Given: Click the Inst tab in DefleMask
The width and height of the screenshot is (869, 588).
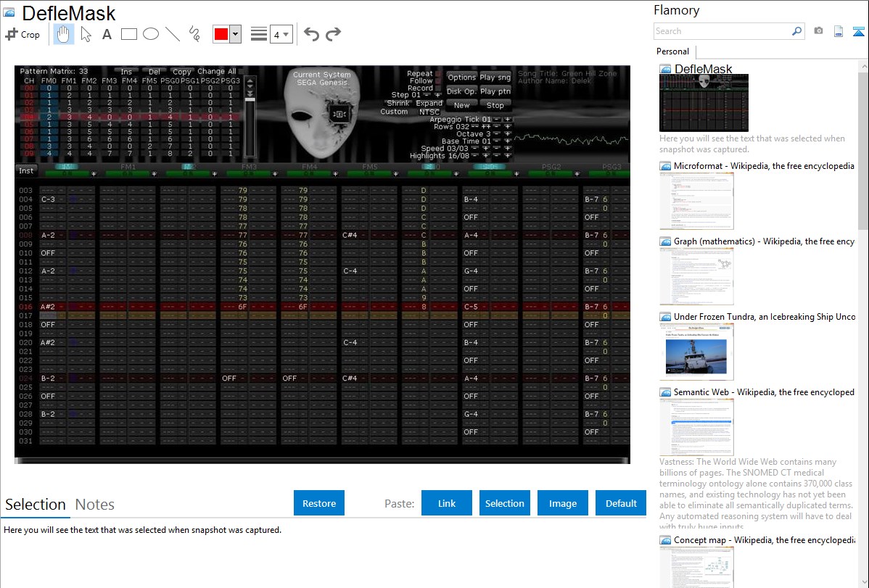Looking at the screenshot, I should 27,170.
